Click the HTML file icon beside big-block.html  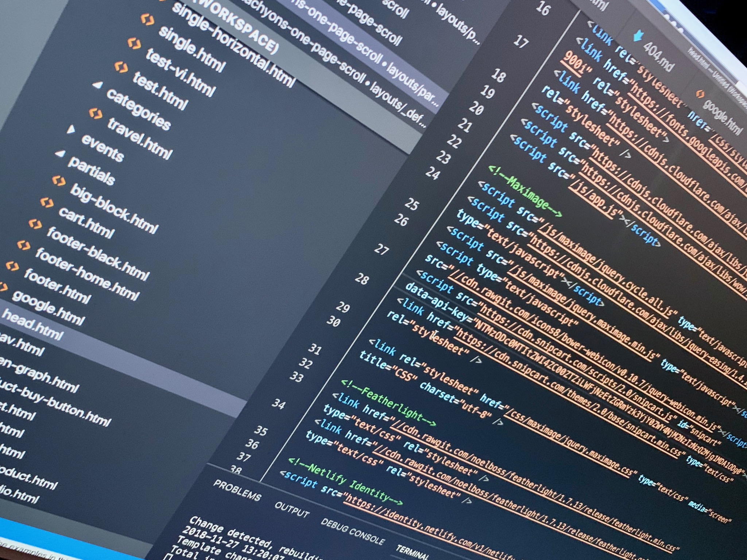point(58,180)
